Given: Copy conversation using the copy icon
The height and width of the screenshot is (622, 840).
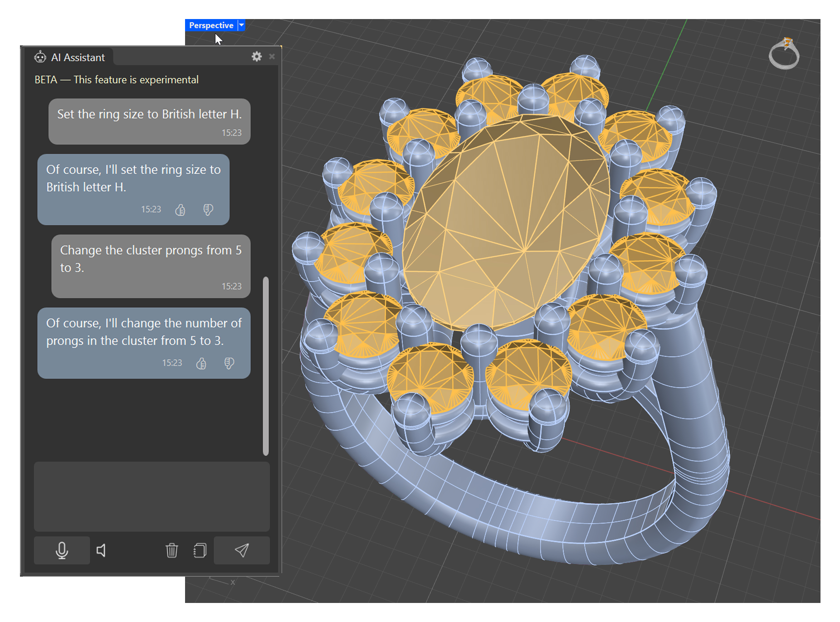Looking at the screenshot, I should click(x=200, y=550).
